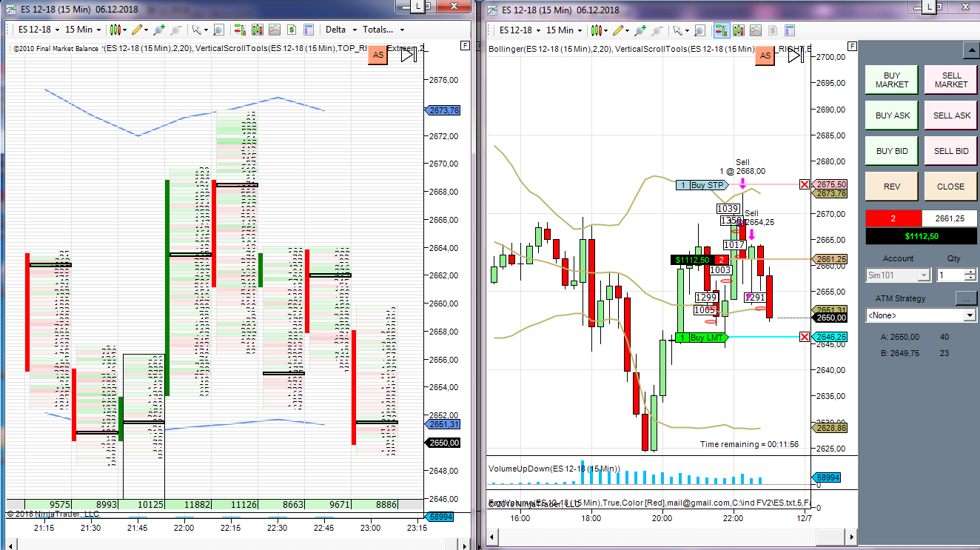This screenshot has height=550, width=980.
Task: Click the red position size 2 box
Action: (893, 218)
